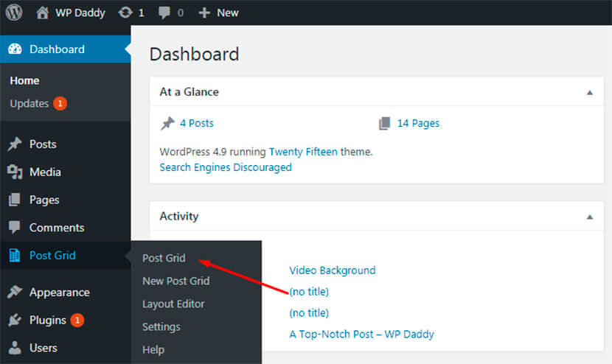This screenshot has height=364, width=612.
Task: Click the Post Grid document icon in sidebar
Action: [15, 255]
